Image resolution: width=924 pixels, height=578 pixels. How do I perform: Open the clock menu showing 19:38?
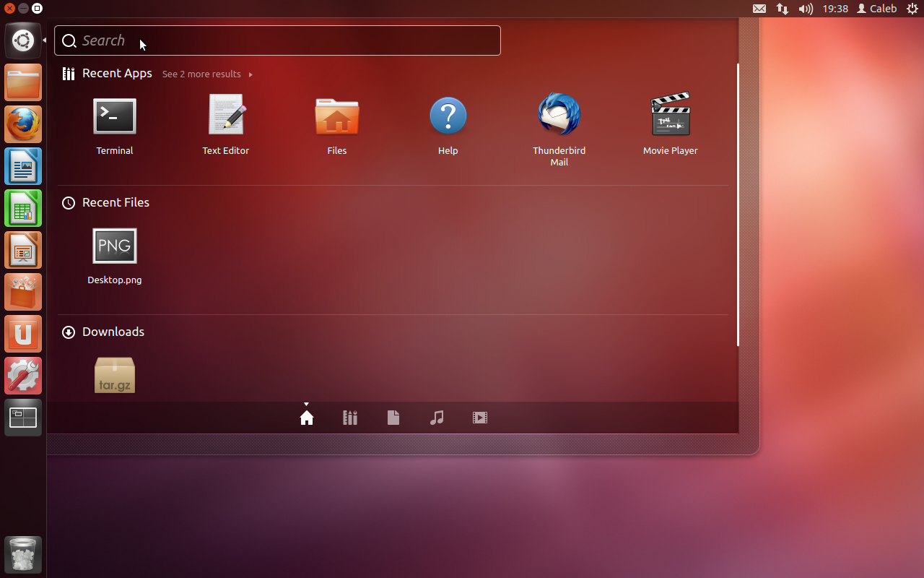click(835, 9)
